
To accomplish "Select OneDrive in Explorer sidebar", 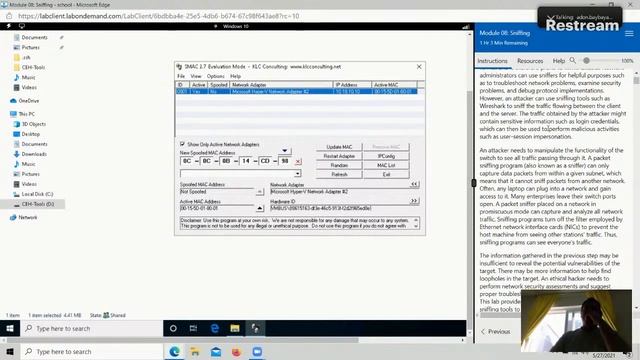I will click(24, 100).
